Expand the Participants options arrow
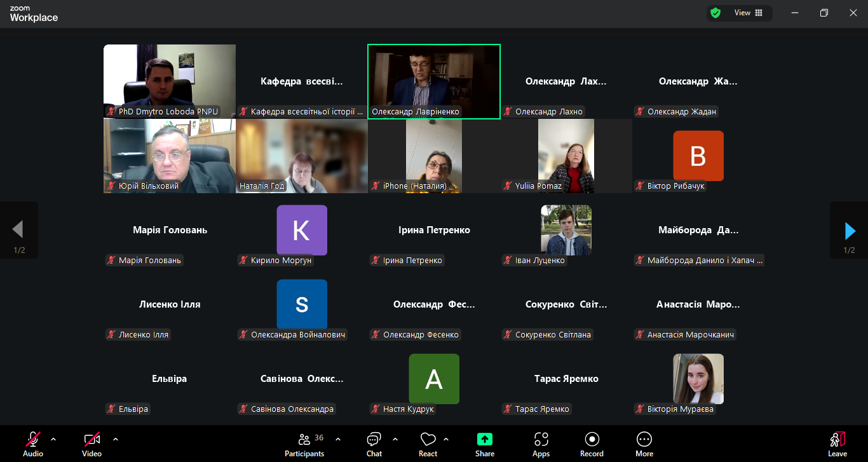868x462 pixels. (x=338, y=439)
